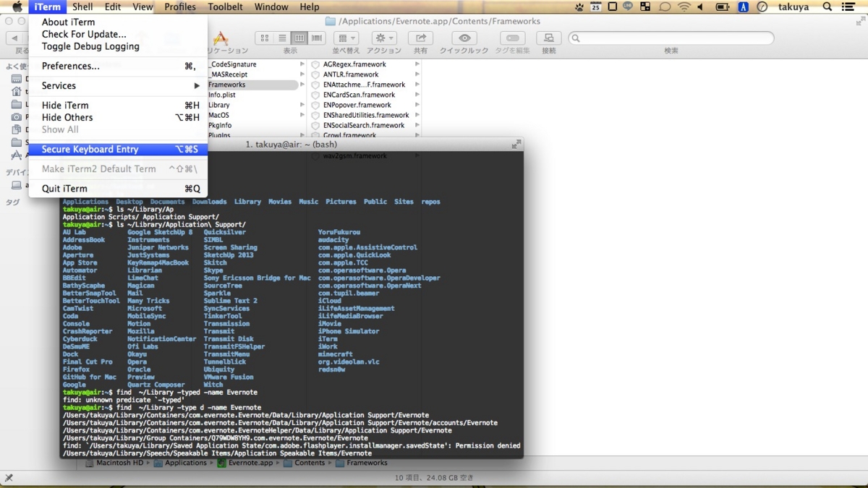Click the iTerm window fullscreen arrows icon
Image resolution: width=868 pixels, height=488 pixels.
(516, 145)
